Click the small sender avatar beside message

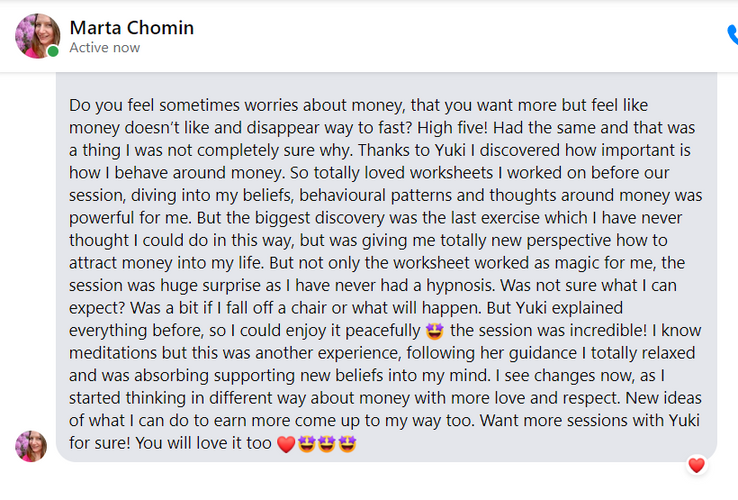coord(31,446)
